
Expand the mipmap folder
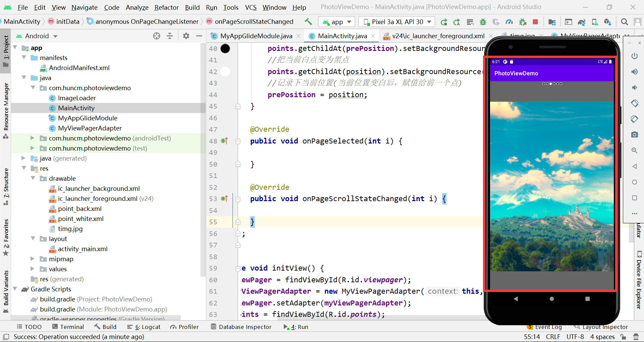tap(33, 259)
